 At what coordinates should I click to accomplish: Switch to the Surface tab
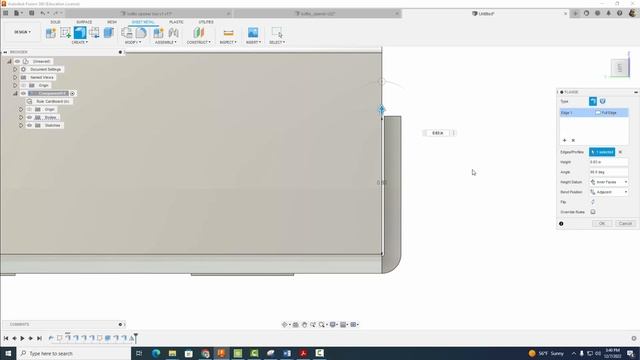(84, 22)
